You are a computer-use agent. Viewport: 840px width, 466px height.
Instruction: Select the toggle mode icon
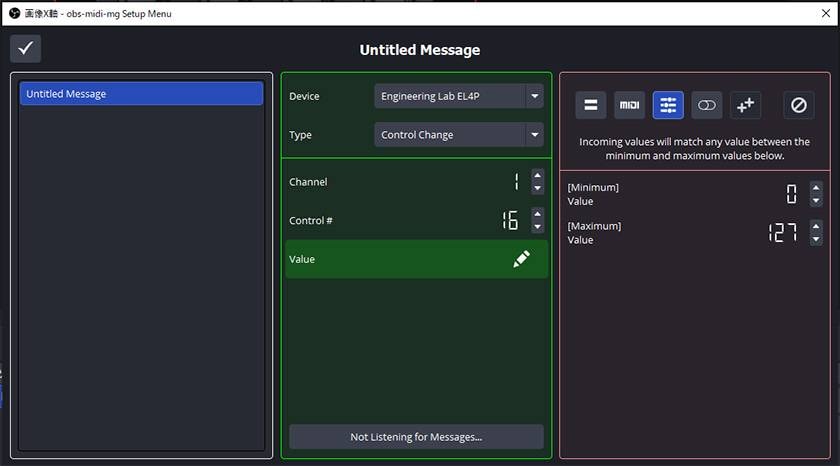coord(707,105)
